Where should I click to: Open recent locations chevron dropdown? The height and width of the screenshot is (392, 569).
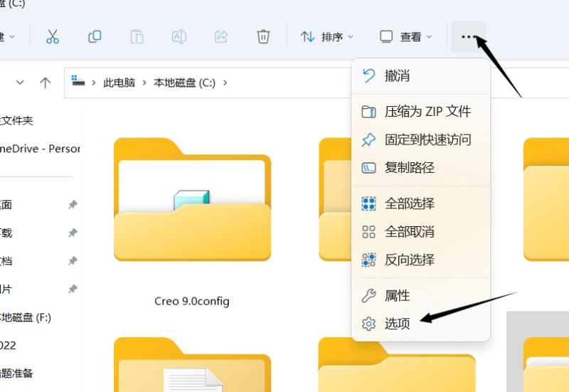[20, 83]
